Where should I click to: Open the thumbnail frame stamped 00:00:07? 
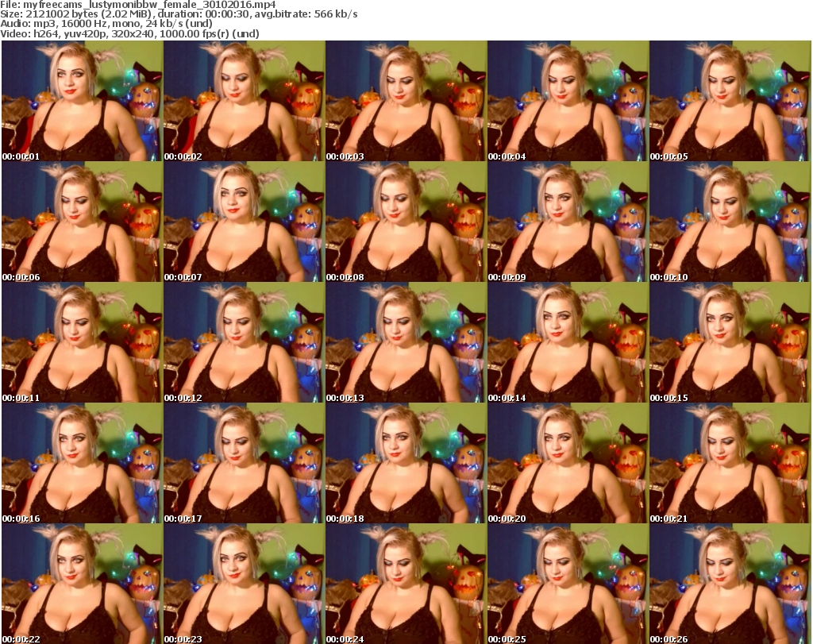coord(245,222)
